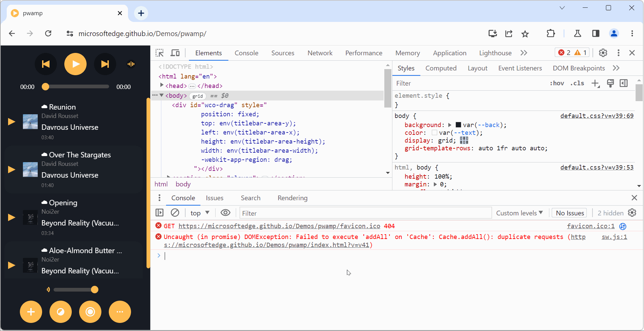This screenshot has width=644, height=331.
Task: Show more Styles pane tabs chevron
Action: [x=616, y=68]
